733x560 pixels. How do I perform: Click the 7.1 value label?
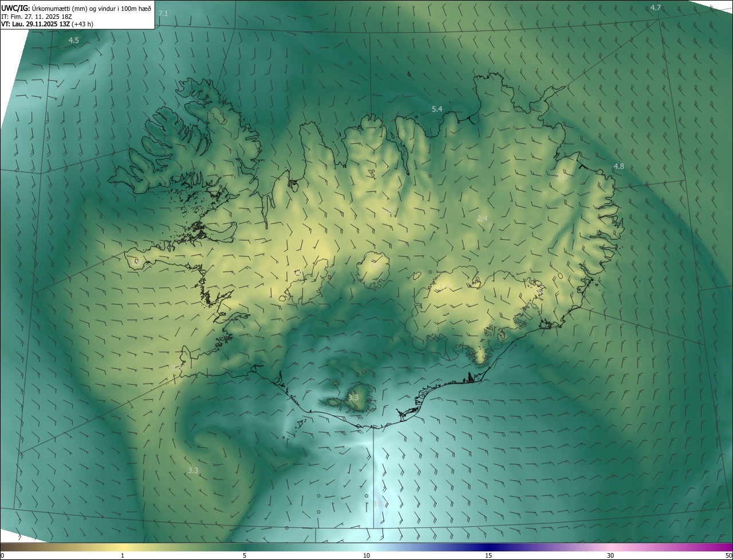[x=163, y=13]
